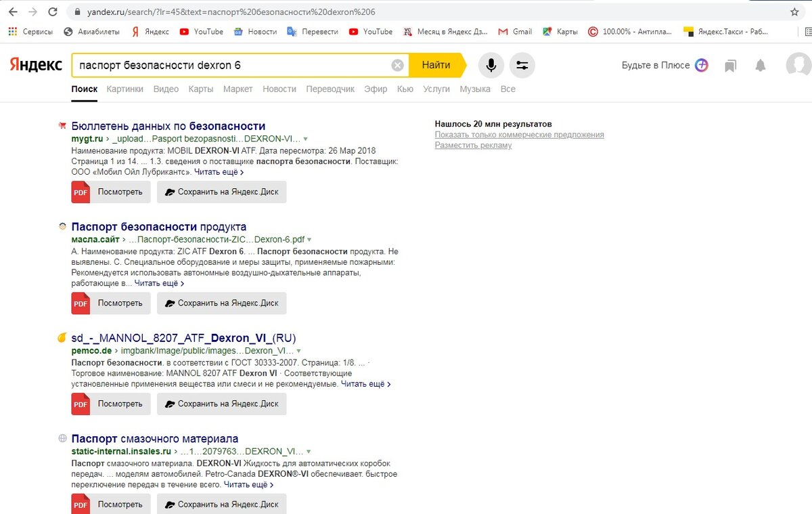Expand Читать ещё in MANNOL result
The width and height of the screenshot is (812, 514).
[365, 384]
